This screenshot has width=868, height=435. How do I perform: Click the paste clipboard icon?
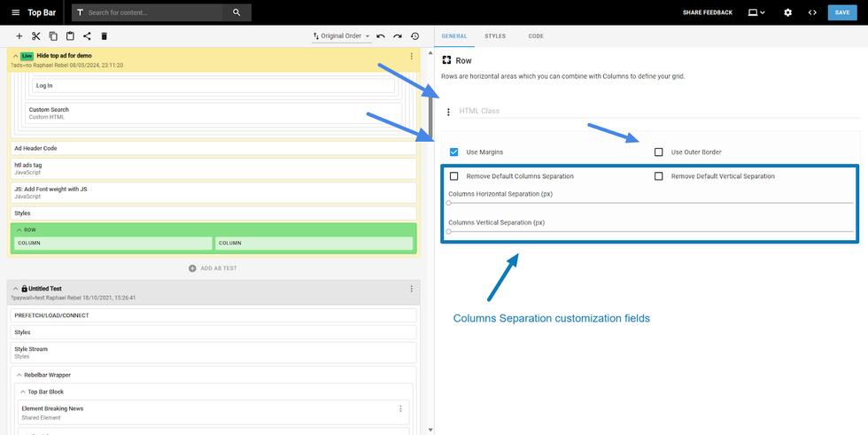tap(70, 36)
